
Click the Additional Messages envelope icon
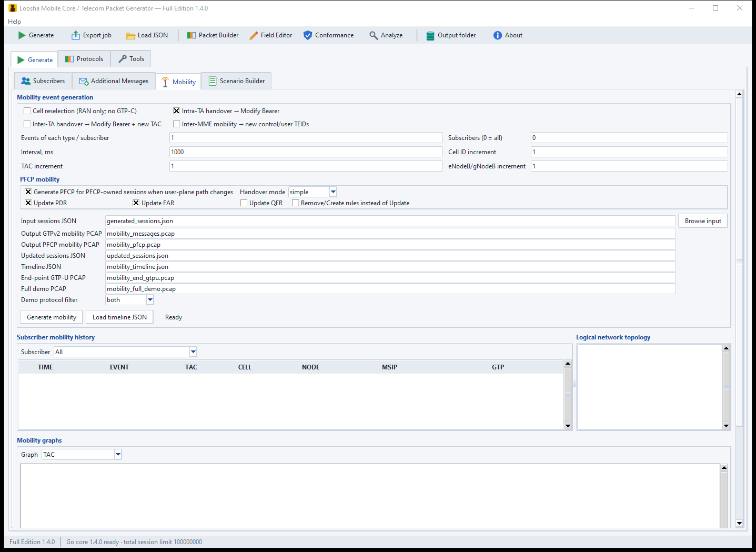point(84,82)
